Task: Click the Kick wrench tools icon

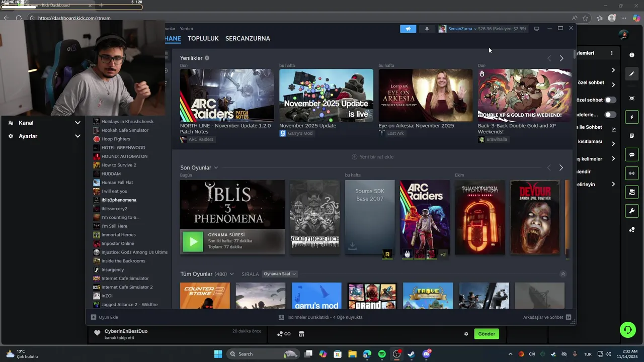Action: (x=632, y=211)
